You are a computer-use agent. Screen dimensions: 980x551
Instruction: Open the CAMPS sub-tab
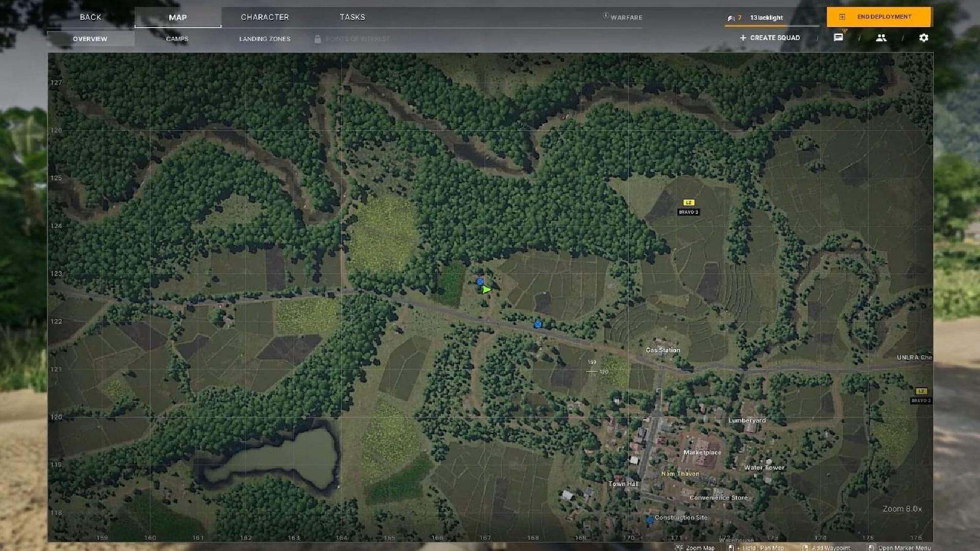pos(177,39)
